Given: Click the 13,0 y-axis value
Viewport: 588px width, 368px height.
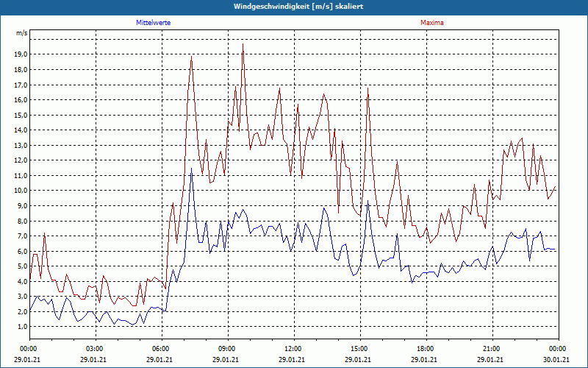Looking at the screenshot, I should 21,145.
